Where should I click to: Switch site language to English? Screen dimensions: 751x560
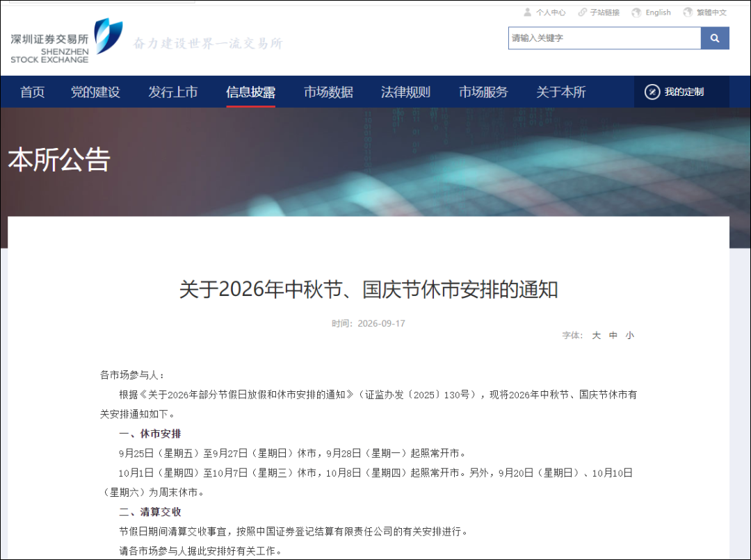pos(658,13)
